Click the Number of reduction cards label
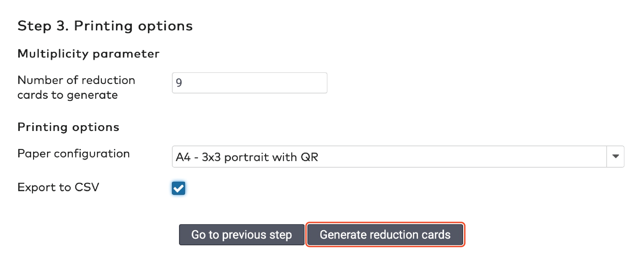The image size is (644, 268). coord(76,87)
